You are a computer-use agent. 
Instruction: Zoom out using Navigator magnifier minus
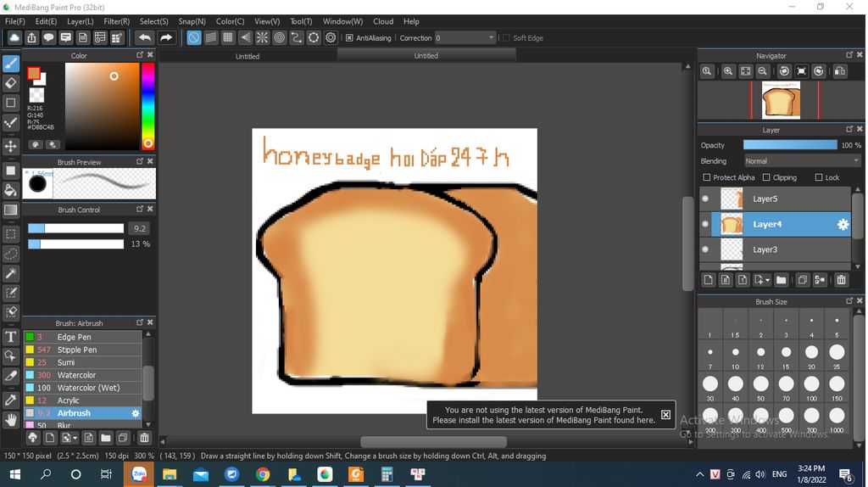tap(762, 71)
